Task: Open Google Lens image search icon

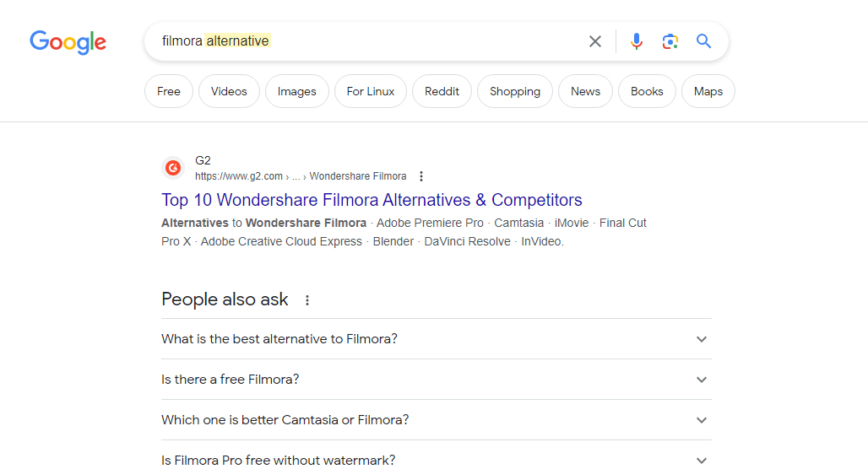Action: coord(670,41)
